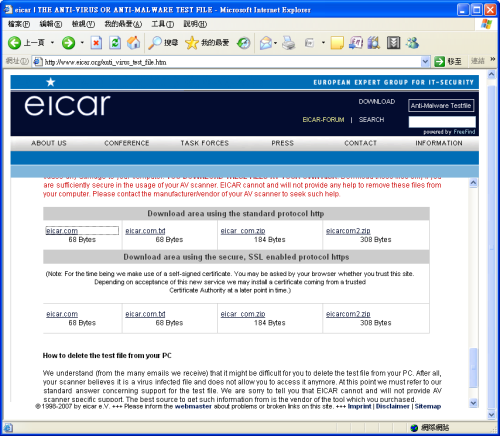
Task: Download eicarcom2.zip via SSL https
Action: coord(348,314)
